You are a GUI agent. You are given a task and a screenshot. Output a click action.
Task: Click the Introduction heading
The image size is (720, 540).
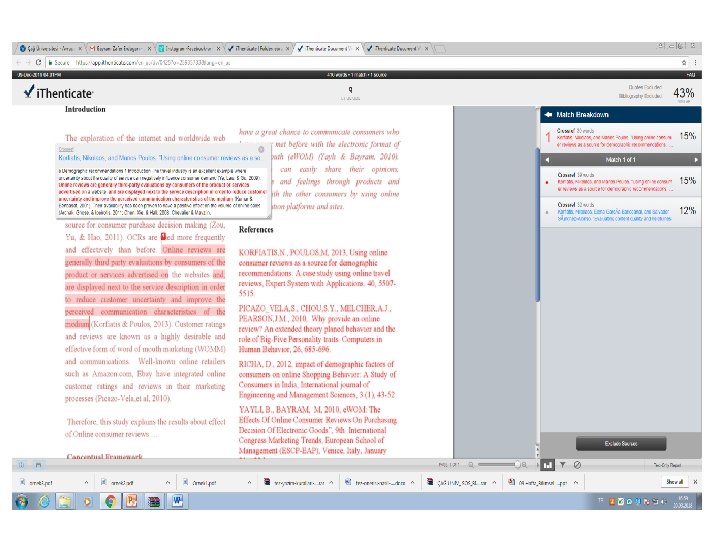pyautogui.click(x=85, y=109)
